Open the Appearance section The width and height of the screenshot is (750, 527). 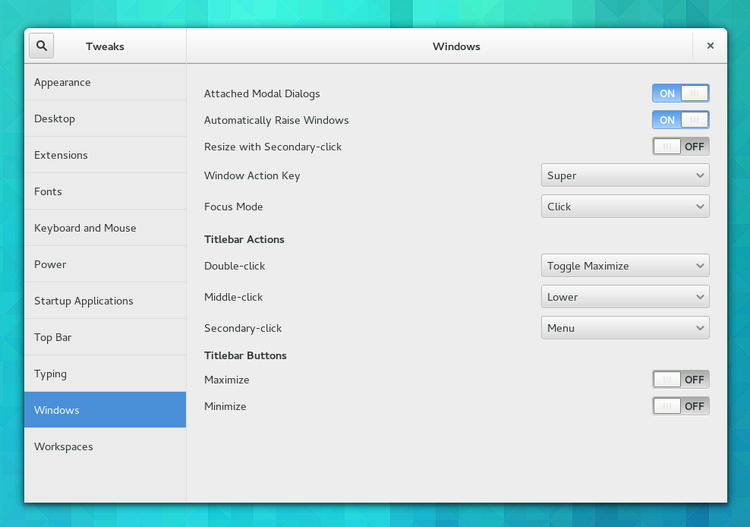[x=105, y=83]
